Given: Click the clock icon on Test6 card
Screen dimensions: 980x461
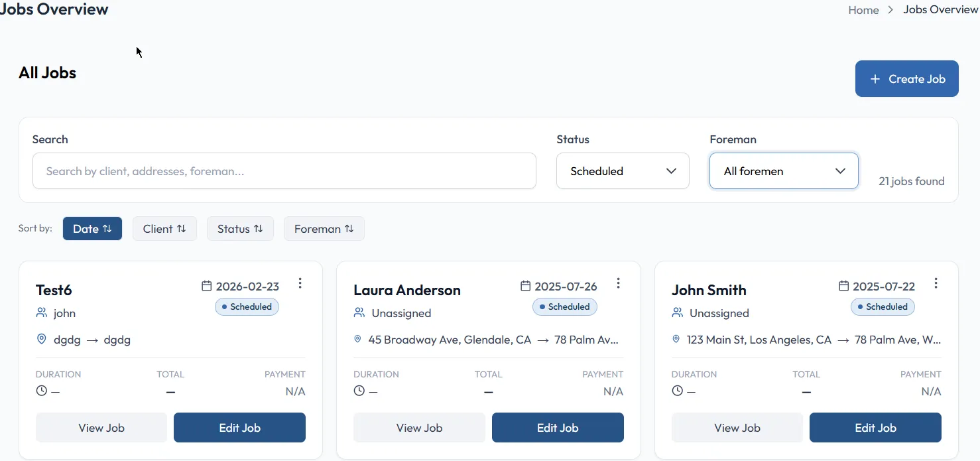Looking at the screenshot, I should click(x=42, y=391).
